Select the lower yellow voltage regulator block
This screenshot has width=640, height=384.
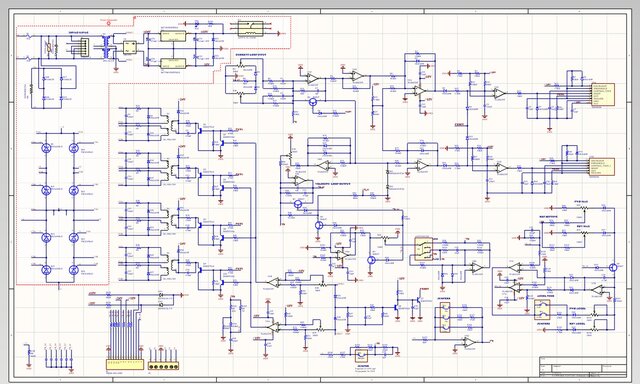click(x=173, y=63)
